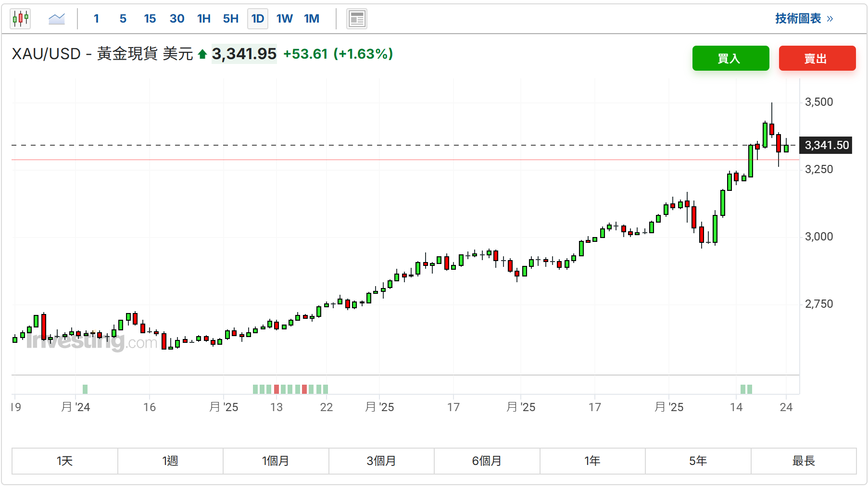Image resolution: width=868 pixels, height=489 pixels.
Task: Choose the 6個月 time range
Action: coord(487,461)
